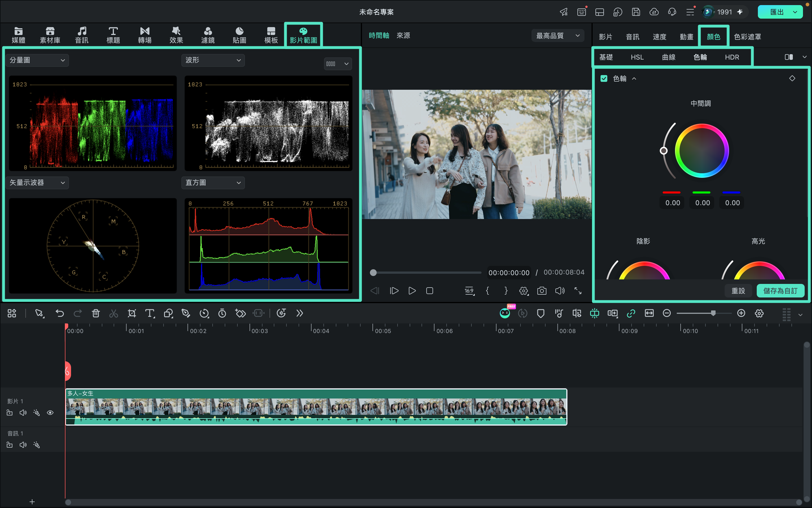Select the Text tool icon in the toolbar
This screenshot has height=508, width=812.
[150, 314]
